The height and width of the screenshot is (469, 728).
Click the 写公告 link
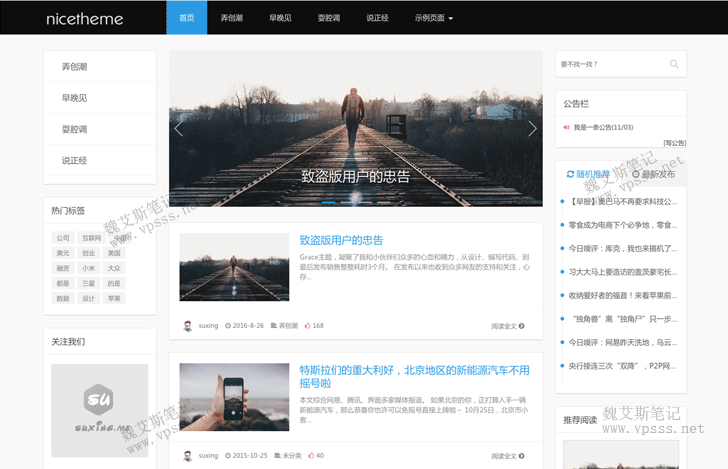[674, 142]
